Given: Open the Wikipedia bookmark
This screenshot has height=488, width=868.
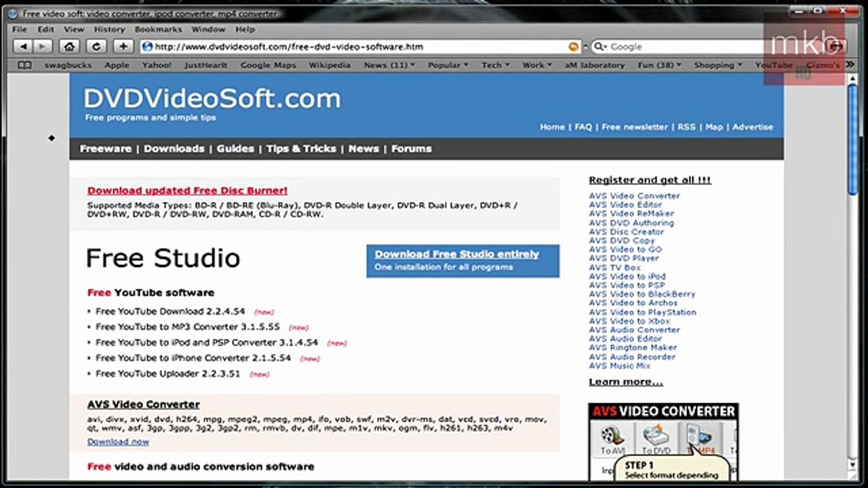Looking at the screenshot, I should (330, 65).
